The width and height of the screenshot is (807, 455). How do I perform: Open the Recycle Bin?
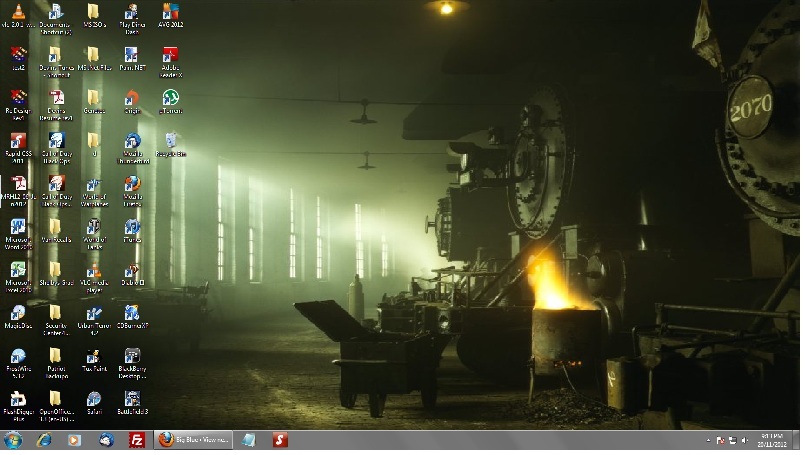click(171, 142)
